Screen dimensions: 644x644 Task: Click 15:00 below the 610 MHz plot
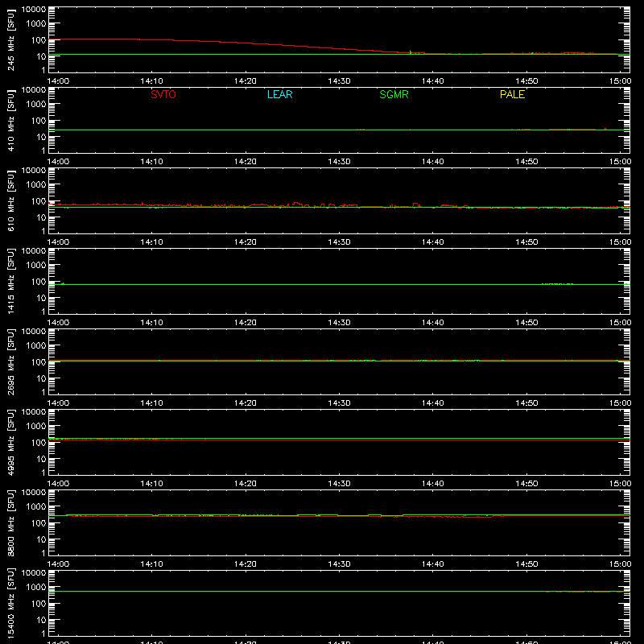point(620,242)
